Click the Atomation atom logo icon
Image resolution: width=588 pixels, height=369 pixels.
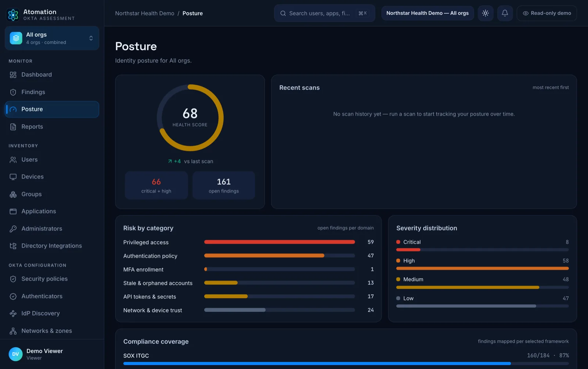pos(13,15)
